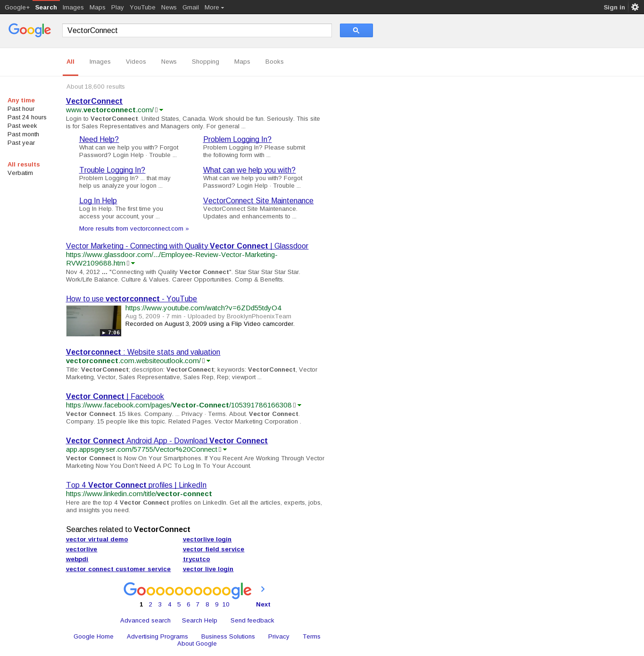Open the More dropdown in top bar

point(214,7)
